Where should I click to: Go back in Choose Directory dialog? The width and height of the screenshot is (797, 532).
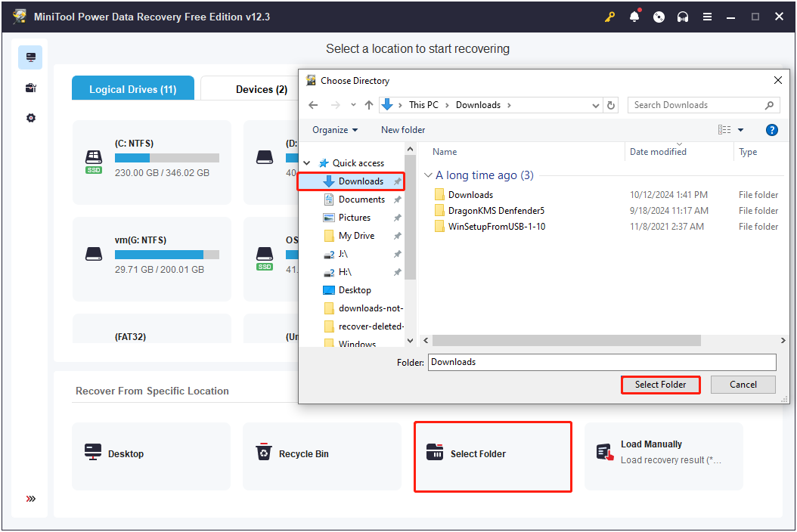[313, 105]
